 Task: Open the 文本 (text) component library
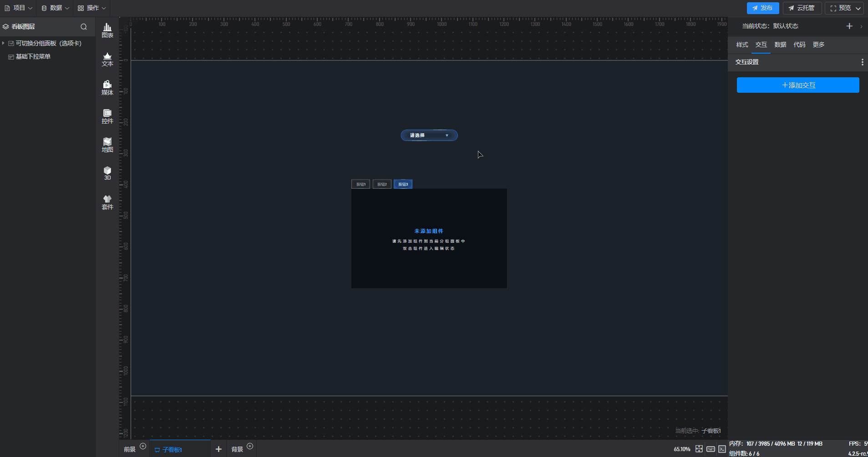coord(107,59)
